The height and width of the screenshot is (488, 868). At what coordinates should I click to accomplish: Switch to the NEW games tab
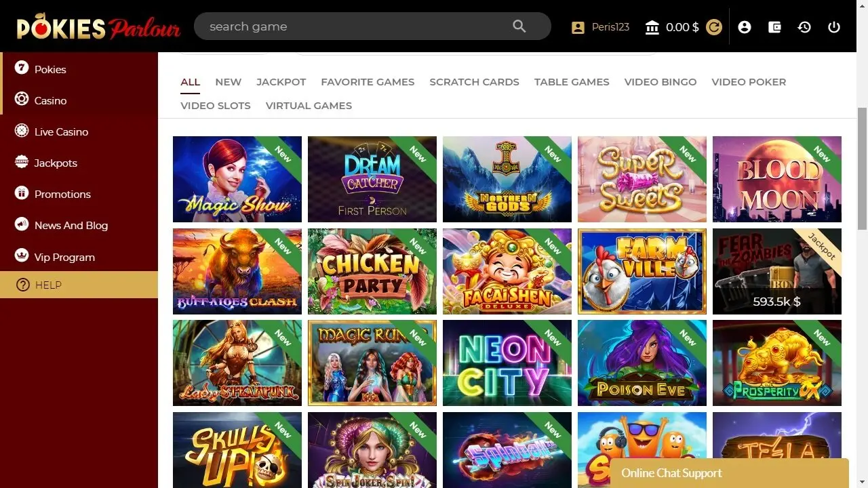228,82
